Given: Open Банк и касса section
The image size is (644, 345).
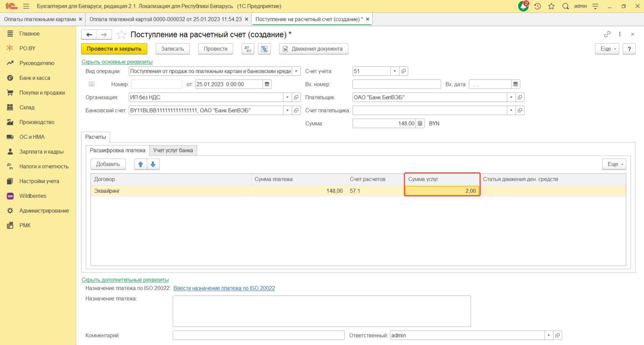Looking at the screenshot, I should tap(35, 78).
